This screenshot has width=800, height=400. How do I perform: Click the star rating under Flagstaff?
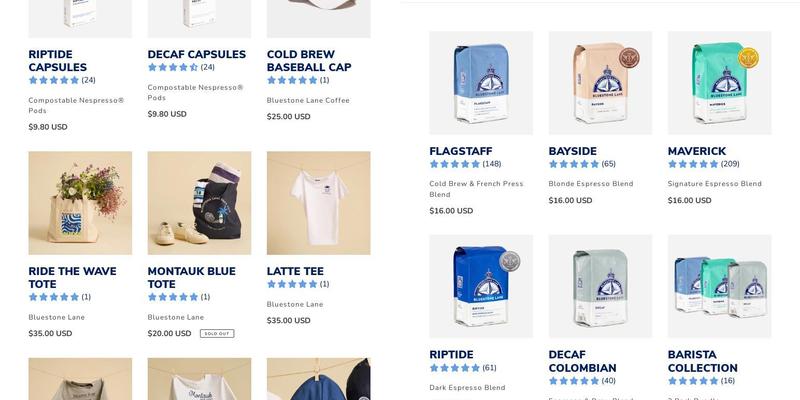(x=455, y=164)
